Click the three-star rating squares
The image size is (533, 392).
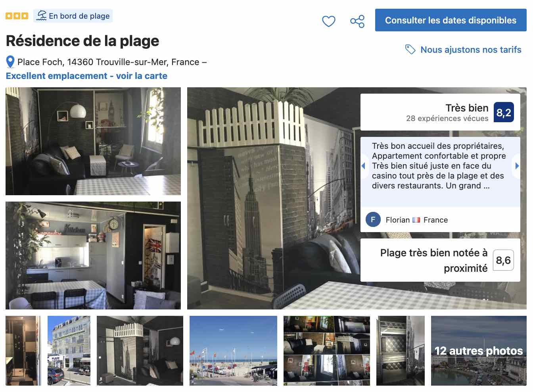[x=17, y=16]
